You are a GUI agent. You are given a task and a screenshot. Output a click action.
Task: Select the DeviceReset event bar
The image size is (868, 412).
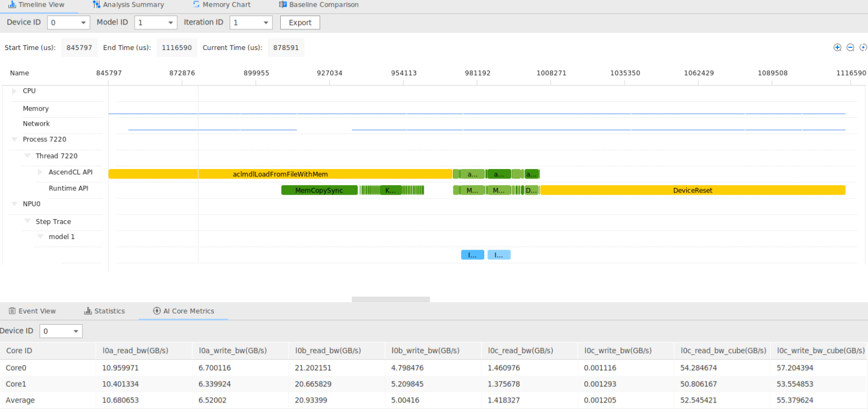pos(693,190)
